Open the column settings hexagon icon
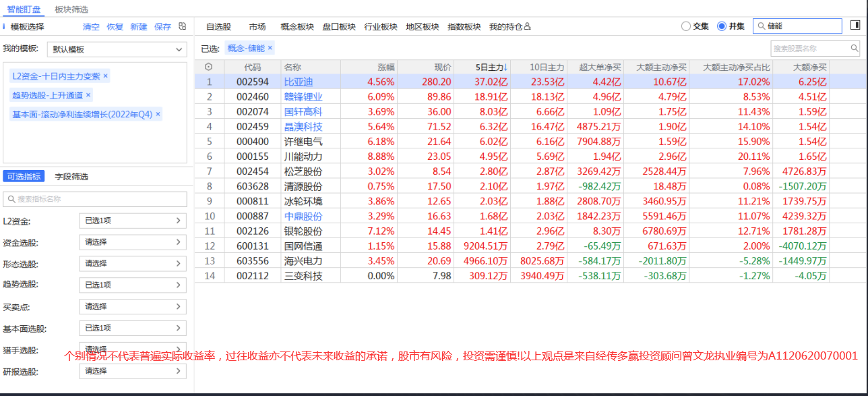 208,67
